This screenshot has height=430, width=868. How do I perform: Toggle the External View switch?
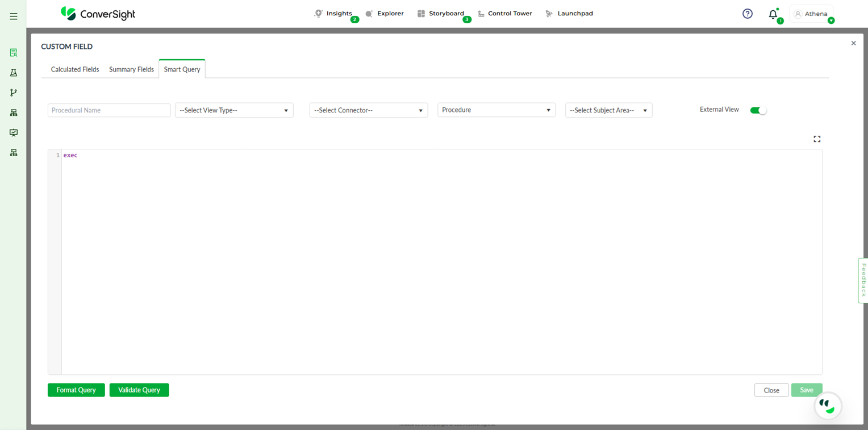click(x=758, y=110)
